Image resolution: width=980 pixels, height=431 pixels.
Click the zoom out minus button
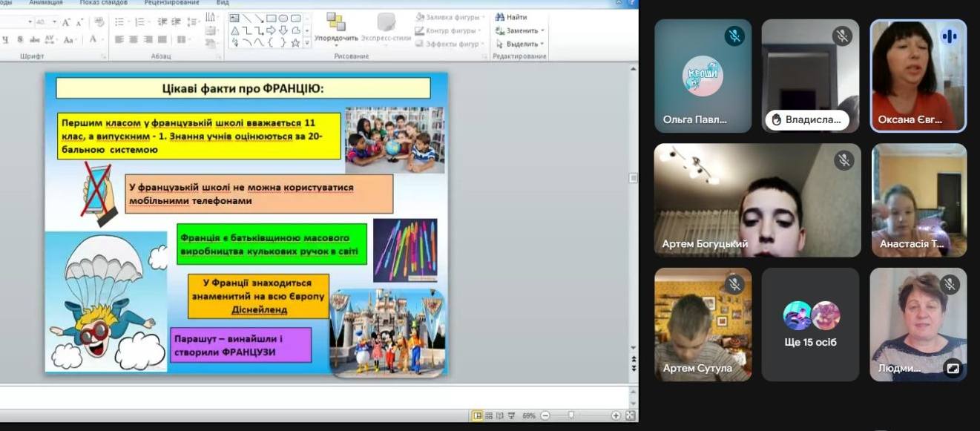pyautogui.click(x=545, y=416)
